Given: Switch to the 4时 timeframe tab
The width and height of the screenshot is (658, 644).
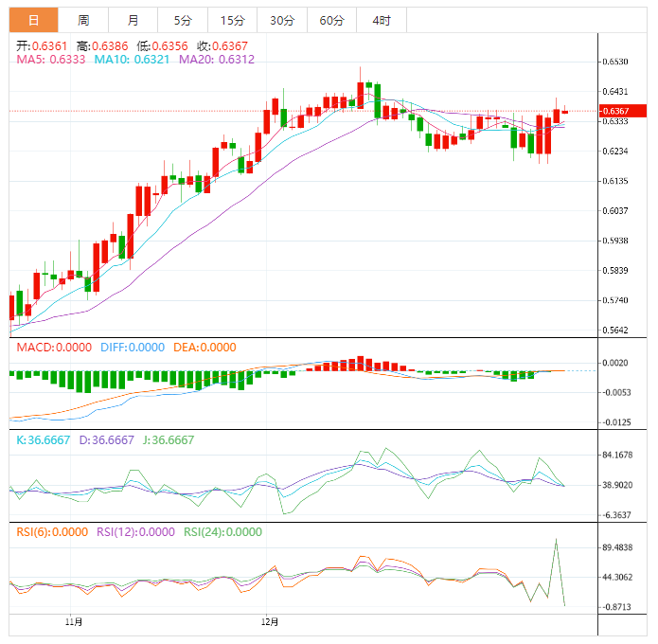Looking at the screenshot, I should click(x=382, y=20).
